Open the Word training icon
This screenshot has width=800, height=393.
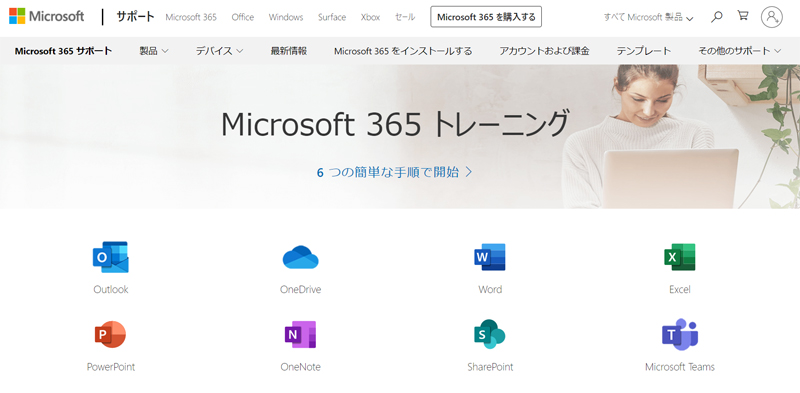point(490,257)
